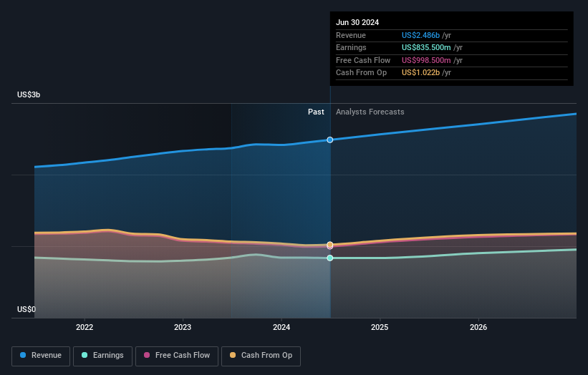
Task: Toggle the Revenue legend button
Action: tap(41, 356)
